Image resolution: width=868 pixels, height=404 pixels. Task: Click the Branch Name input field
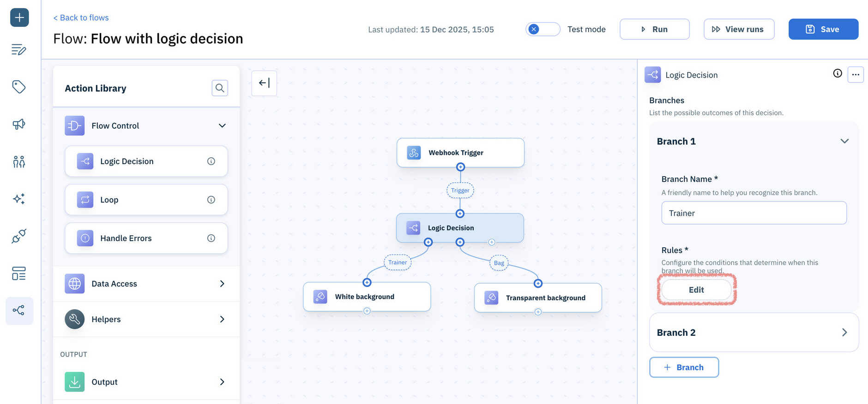[753, 213]
